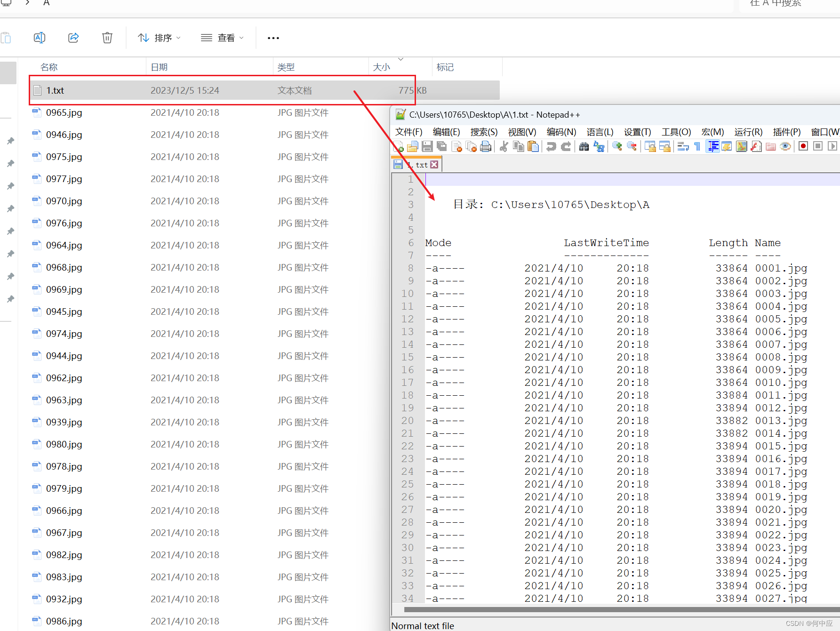Sort files by the 大小 column header
The height and width of the screenshot is (631, 840).
tap(381, 67)
